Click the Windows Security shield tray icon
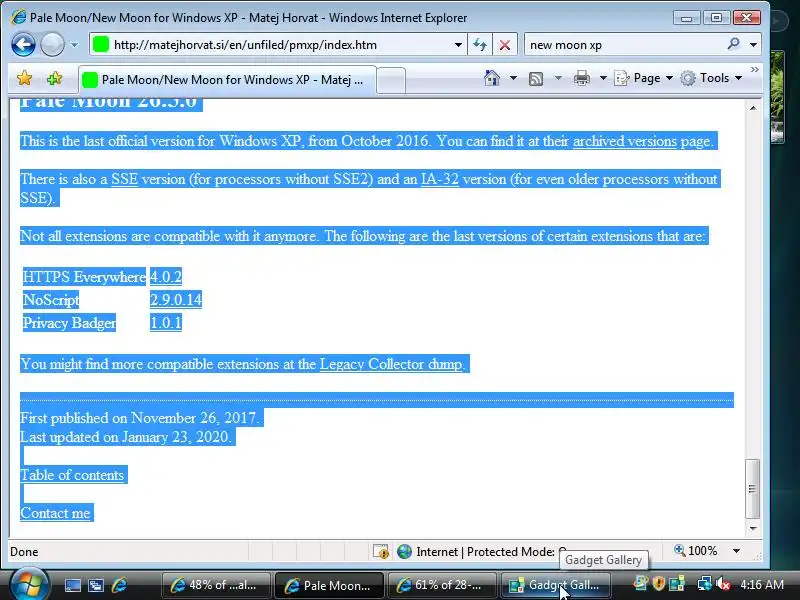This screenshot has height=600, width=800. pyautogui.click(x=659, y=584)
